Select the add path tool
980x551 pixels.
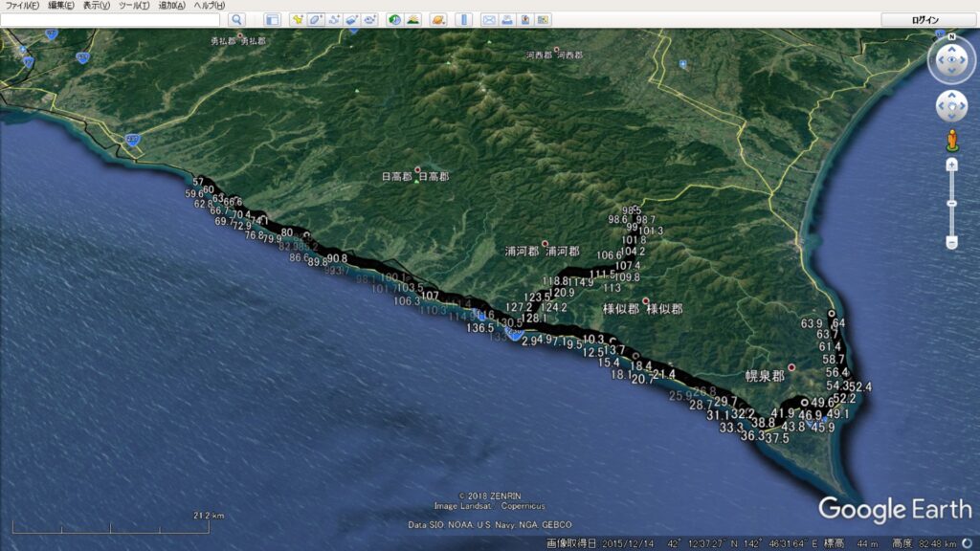(333, 19)
